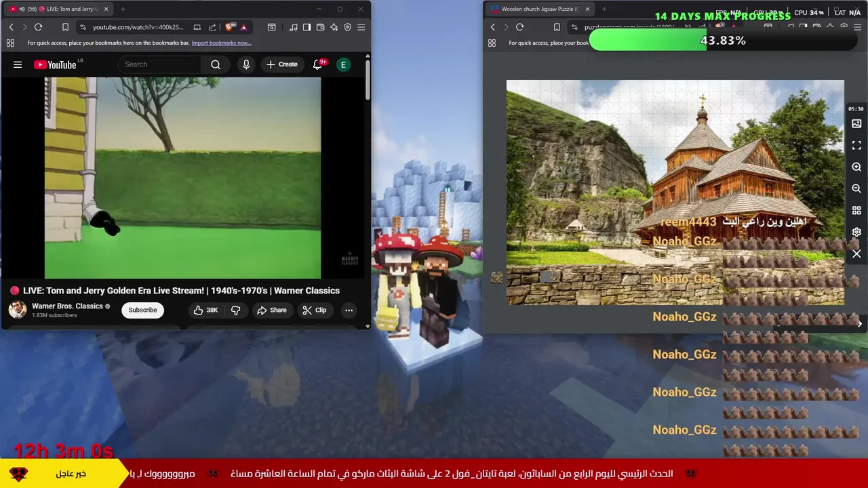Toggle the browser sidebar panel icon
The width and height of the screenshot is (868, 488).
(x=307, y=27)
